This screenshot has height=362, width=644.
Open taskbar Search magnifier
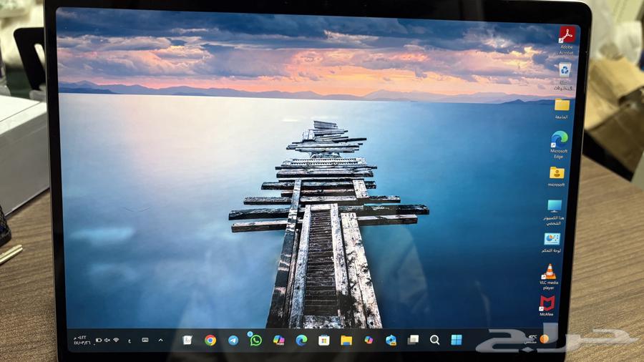pos(434,340)
